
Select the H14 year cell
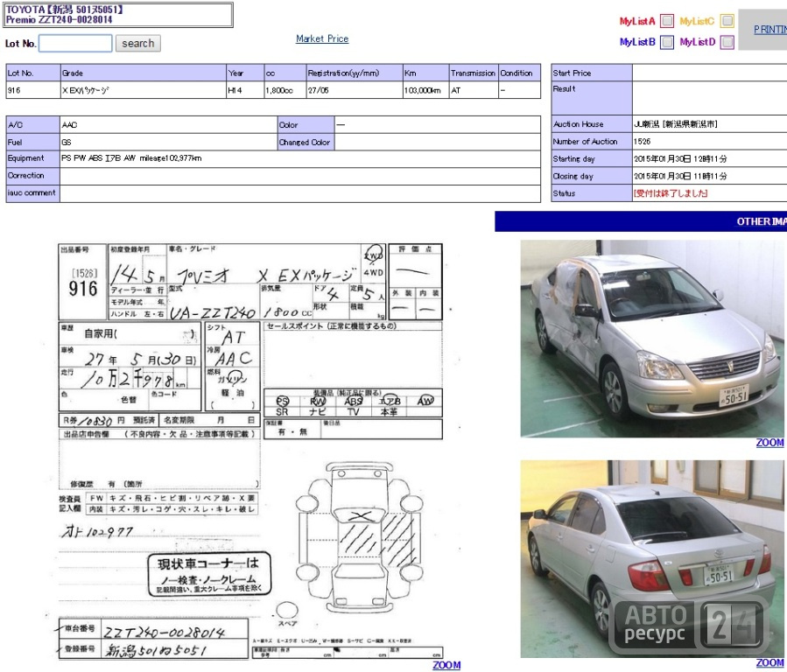click(x=245, y=90)
